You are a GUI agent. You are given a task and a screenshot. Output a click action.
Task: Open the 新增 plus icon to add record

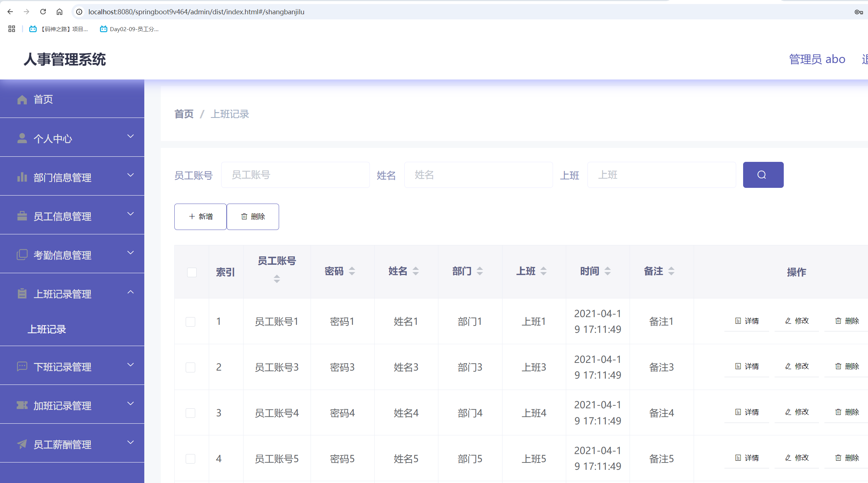[191, 216]
